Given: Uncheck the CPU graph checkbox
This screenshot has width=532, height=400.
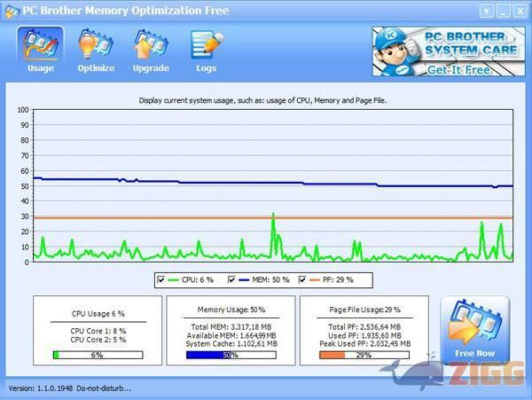Looking at the screenshot, I should click(160, 280).
